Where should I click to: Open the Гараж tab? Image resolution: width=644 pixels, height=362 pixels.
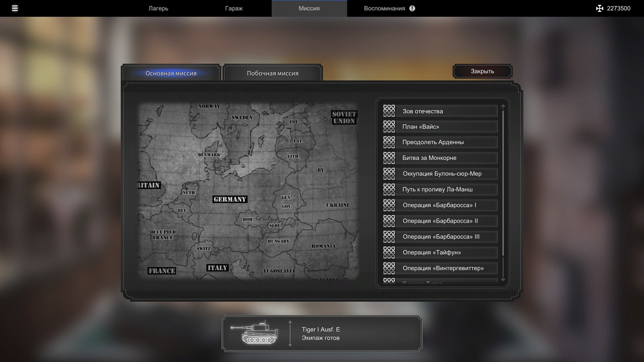pyautogui.click(x=234, y=8)
